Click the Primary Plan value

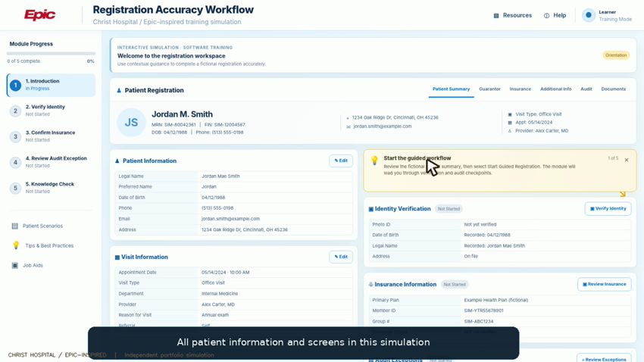click(x=496, y=300)
